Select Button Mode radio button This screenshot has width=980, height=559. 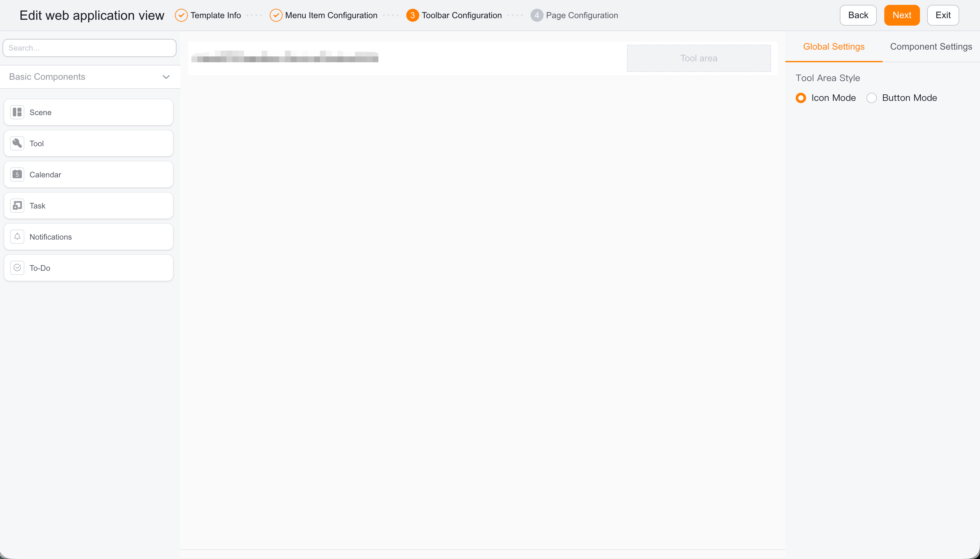point(872,98)
